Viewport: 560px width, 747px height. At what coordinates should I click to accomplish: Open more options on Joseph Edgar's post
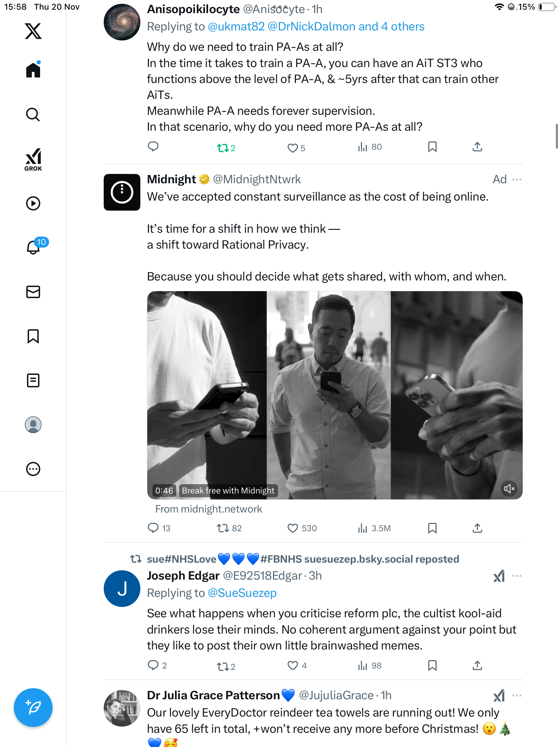coord(517,576)
